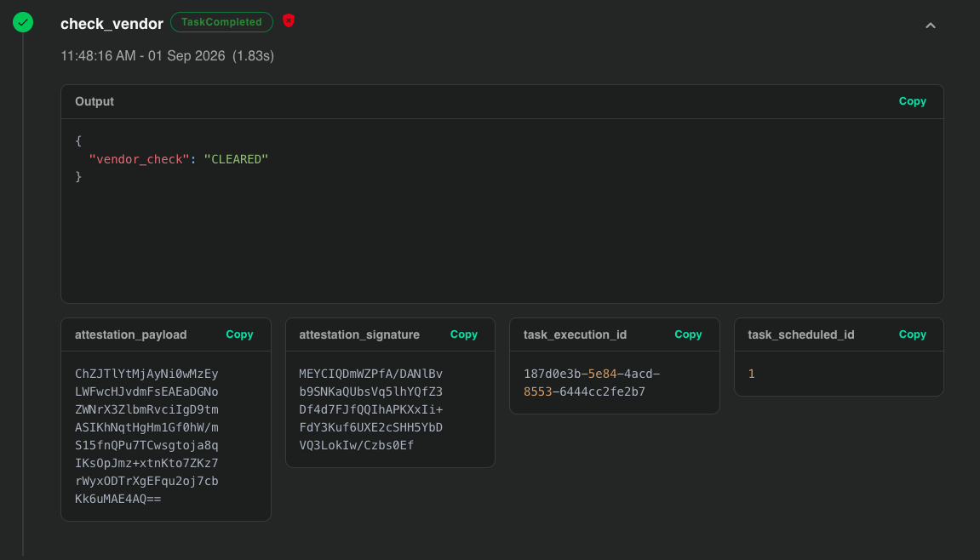Copy the attestation_payload value
980x560 pixels.
coord(239,334)
